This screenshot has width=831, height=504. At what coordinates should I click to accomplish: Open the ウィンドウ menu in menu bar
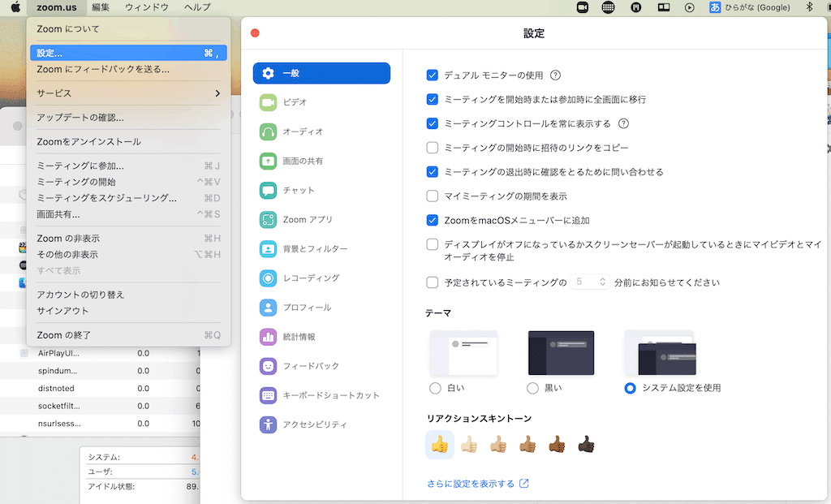147,7
